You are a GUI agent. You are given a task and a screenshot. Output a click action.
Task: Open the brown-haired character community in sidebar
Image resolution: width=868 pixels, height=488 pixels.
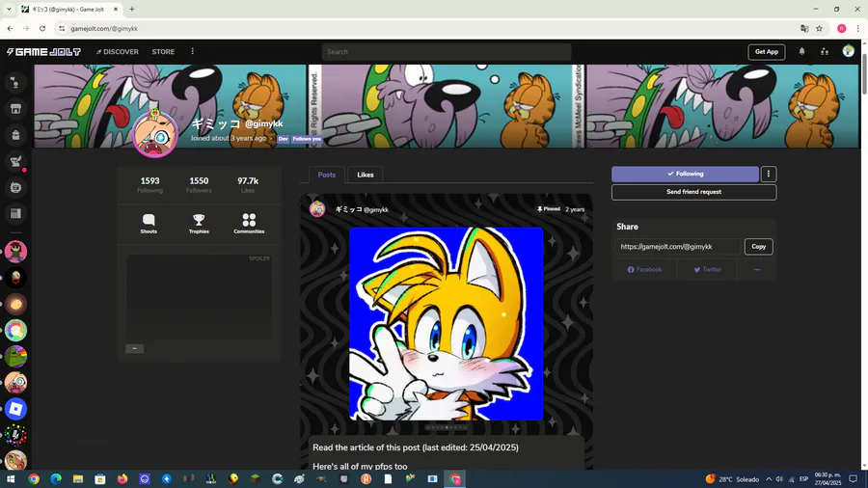tap(15, 252)
